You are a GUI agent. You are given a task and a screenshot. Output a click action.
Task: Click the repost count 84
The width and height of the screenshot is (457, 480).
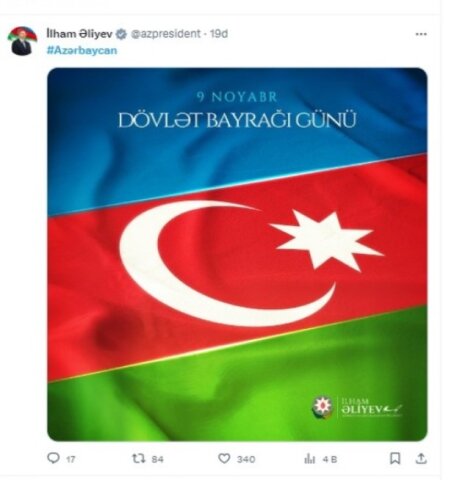[157, 459]
